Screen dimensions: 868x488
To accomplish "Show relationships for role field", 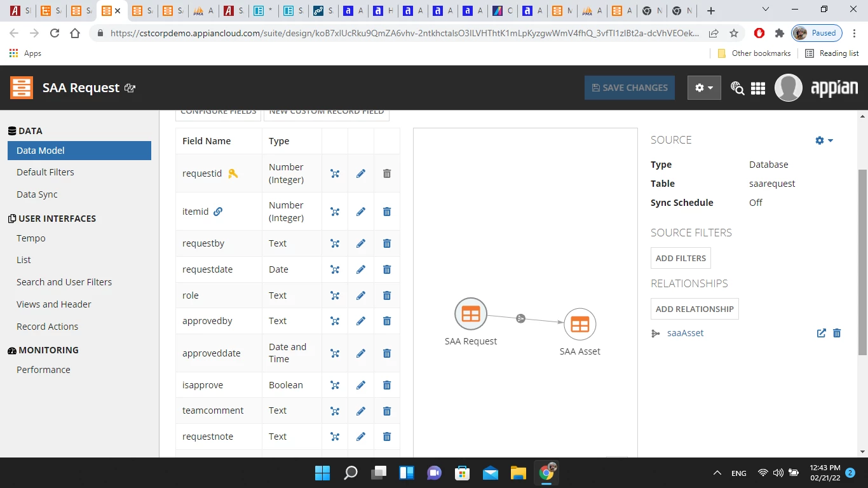I will click(335, 295).
